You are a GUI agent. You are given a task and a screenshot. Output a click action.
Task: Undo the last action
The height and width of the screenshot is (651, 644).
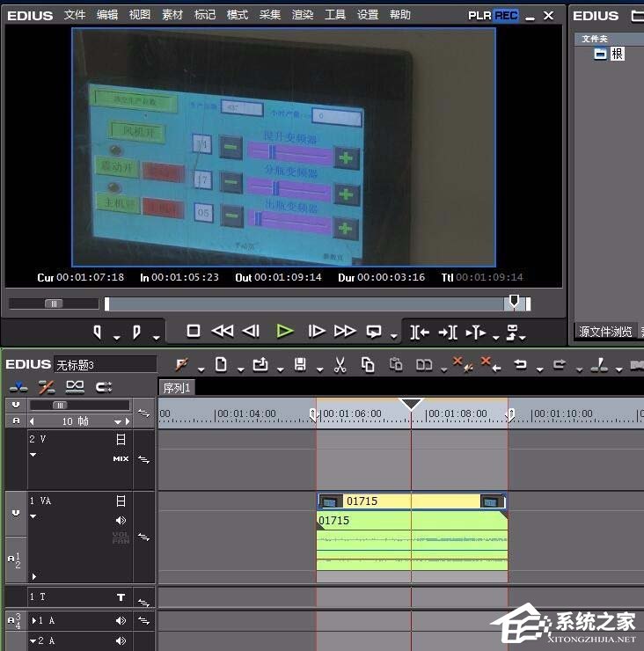[x=520, y=365]
